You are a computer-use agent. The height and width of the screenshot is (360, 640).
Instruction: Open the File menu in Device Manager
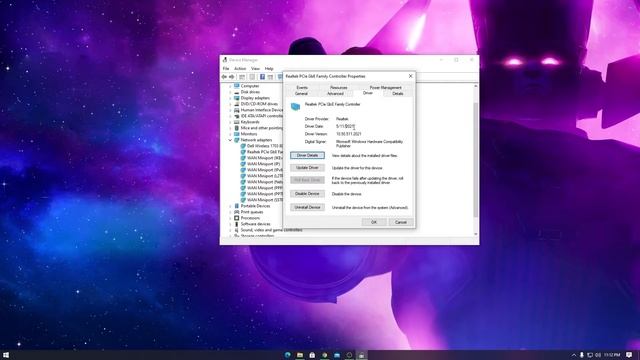tap(226, 69)
